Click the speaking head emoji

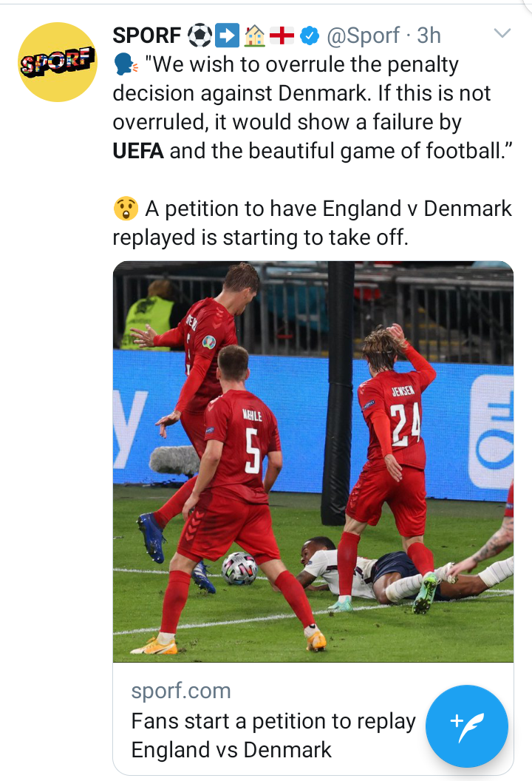click(126, 65)
